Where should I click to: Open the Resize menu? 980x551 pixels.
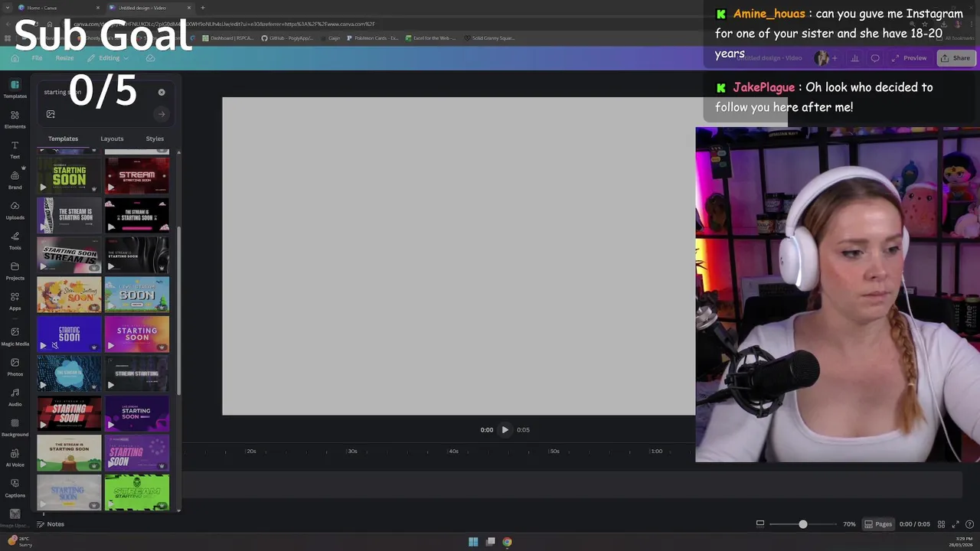tap(64, 58)
